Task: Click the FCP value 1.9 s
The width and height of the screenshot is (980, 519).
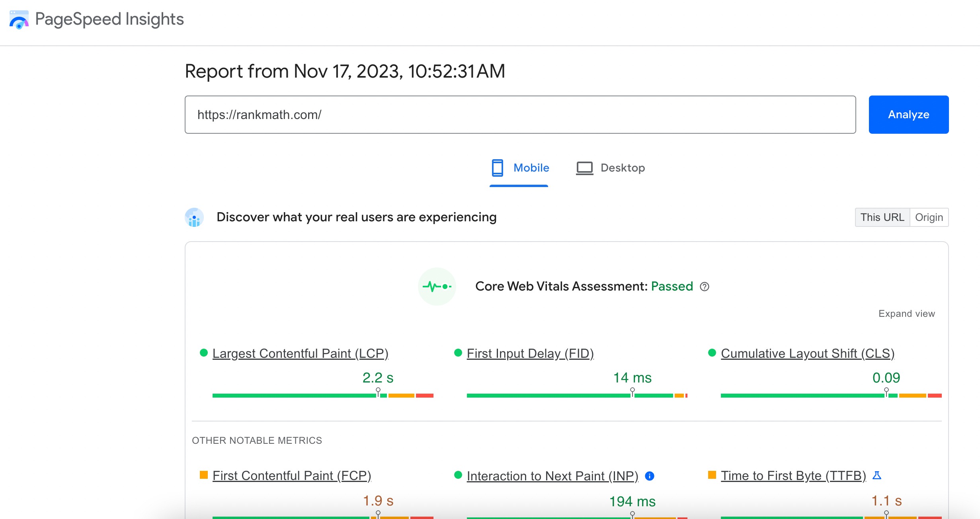Action: 378,501
